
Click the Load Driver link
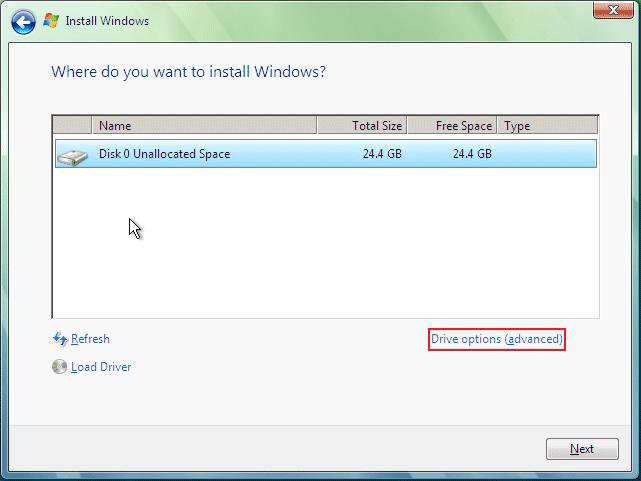coord(101,367)
